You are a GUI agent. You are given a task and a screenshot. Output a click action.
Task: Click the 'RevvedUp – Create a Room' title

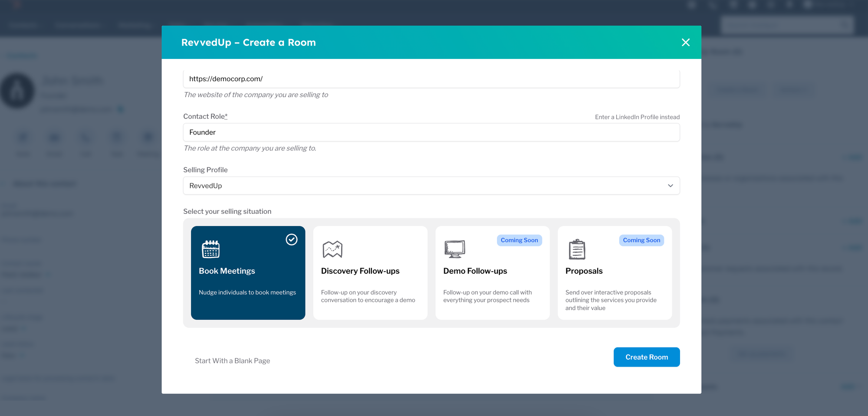[248, 43]
